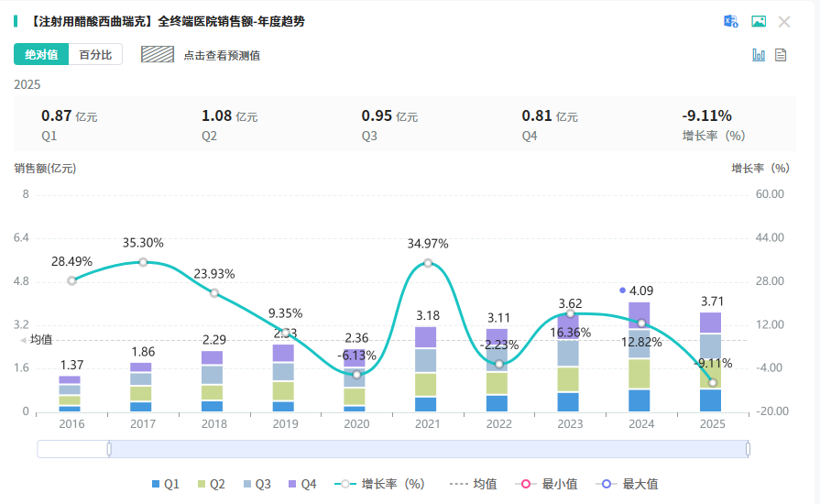This screenshot has height=504, width=820.
Task: Switch to bar chart view
Action: point(758,55)
